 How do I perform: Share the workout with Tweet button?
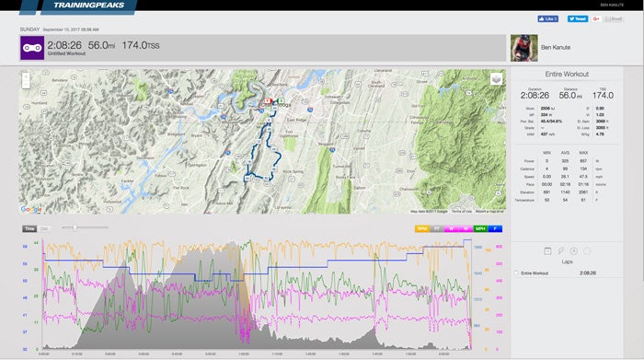(x=578, y=19)
